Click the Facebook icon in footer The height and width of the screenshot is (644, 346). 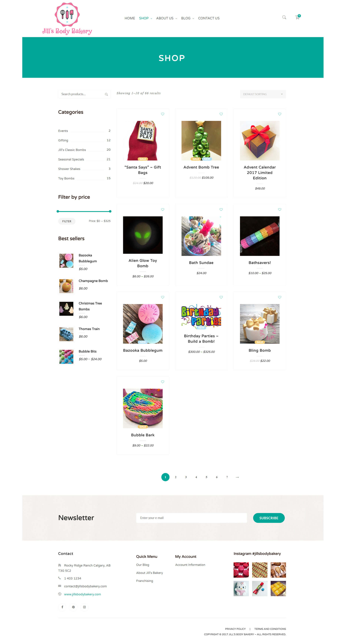click(62, 607)
